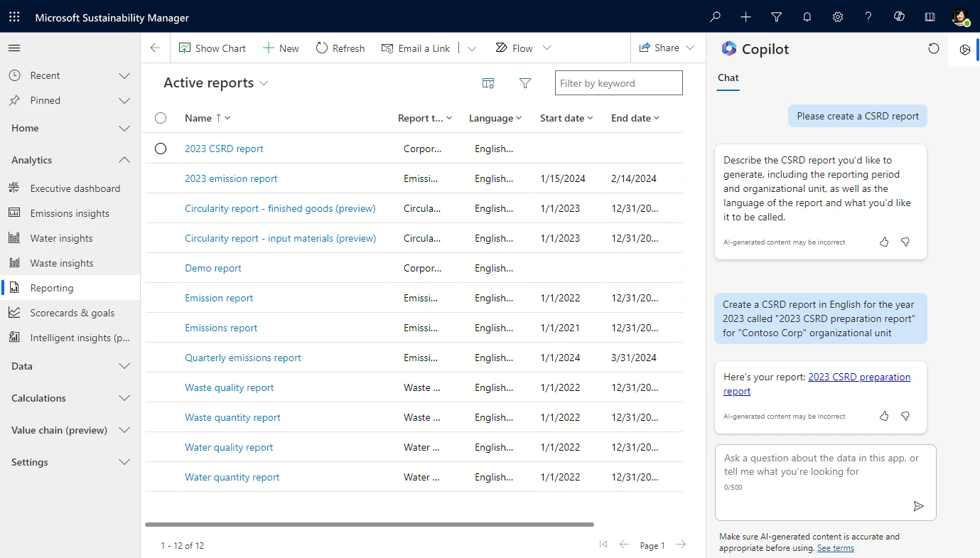The height and width of the screenshot is (558, 980).
Task: Give thumbs up on Copilot's report response
Action: 884,416
